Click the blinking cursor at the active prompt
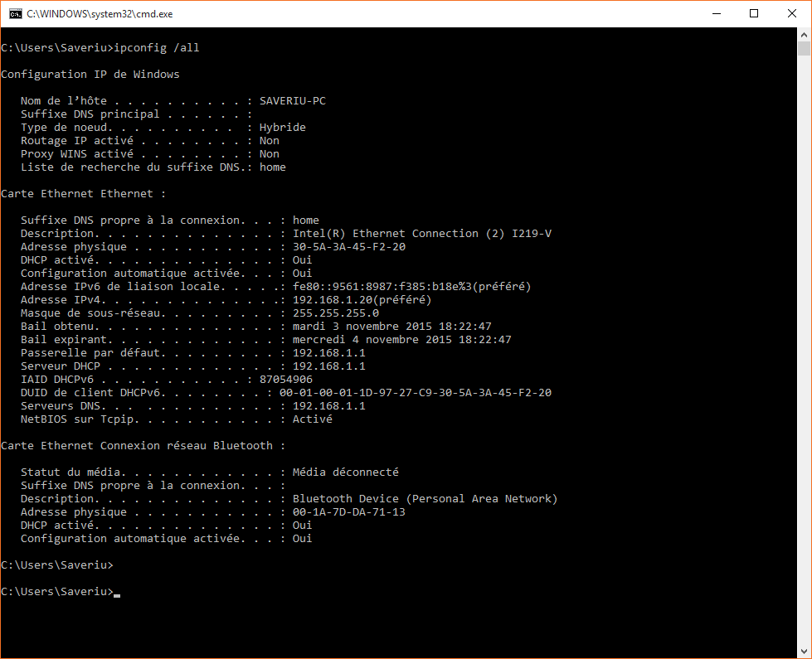 pos(117,594)
